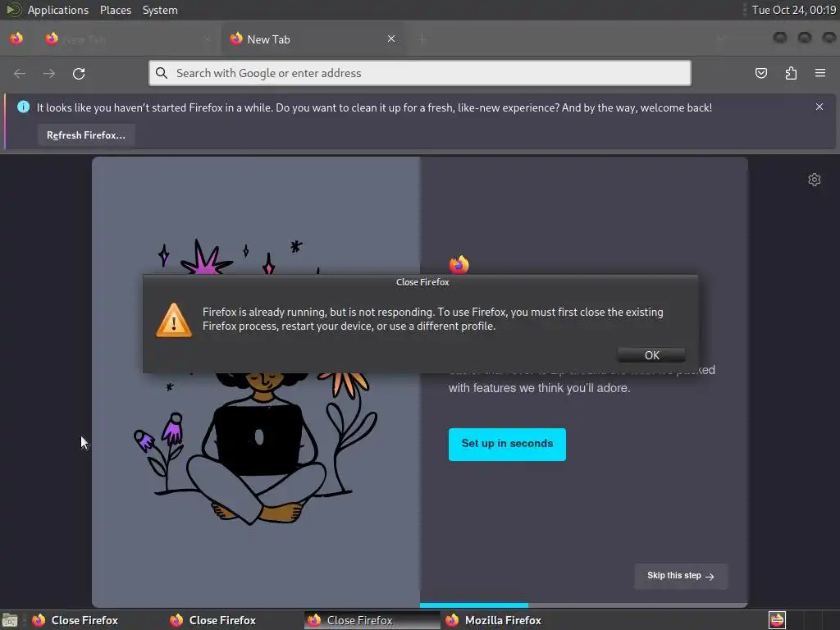
Task: Click the reload page icon
Action: (x=79, y=73)
